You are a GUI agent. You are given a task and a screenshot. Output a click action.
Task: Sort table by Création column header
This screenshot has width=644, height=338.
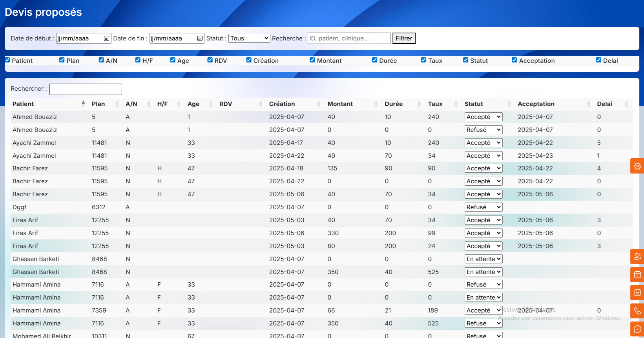(282, 104)
